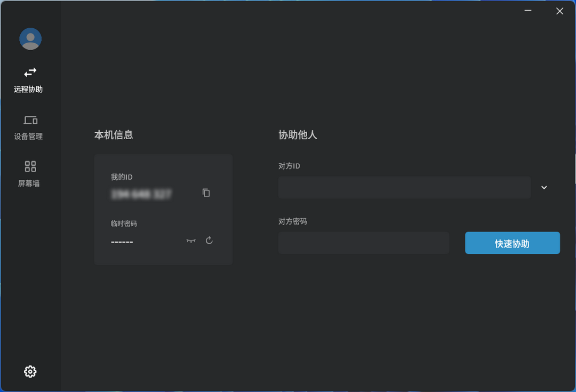Viewport: 576px width, 392px height.
Task: Expand the 对方ID recent connections dropdown
Action: (543, 187)
